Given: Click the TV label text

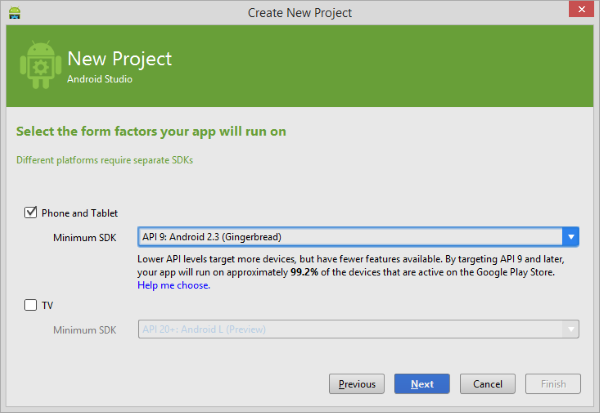Looking at the screenshot, I should (x=47, y=305).
